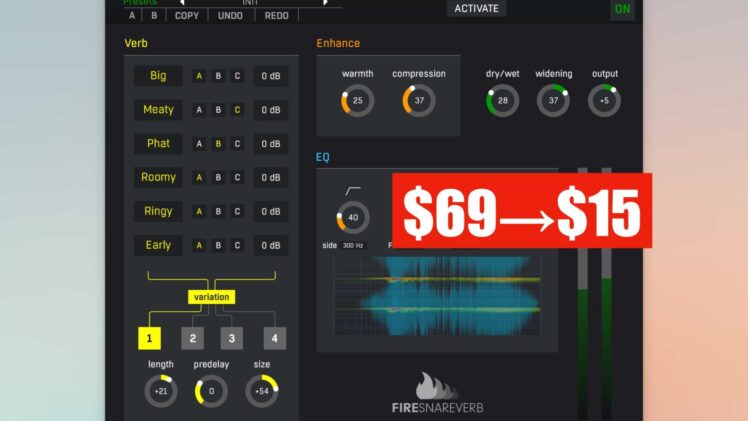Screen dimensions: 748x421
Task: Click the predelay knob
Action: pos(211,391)
